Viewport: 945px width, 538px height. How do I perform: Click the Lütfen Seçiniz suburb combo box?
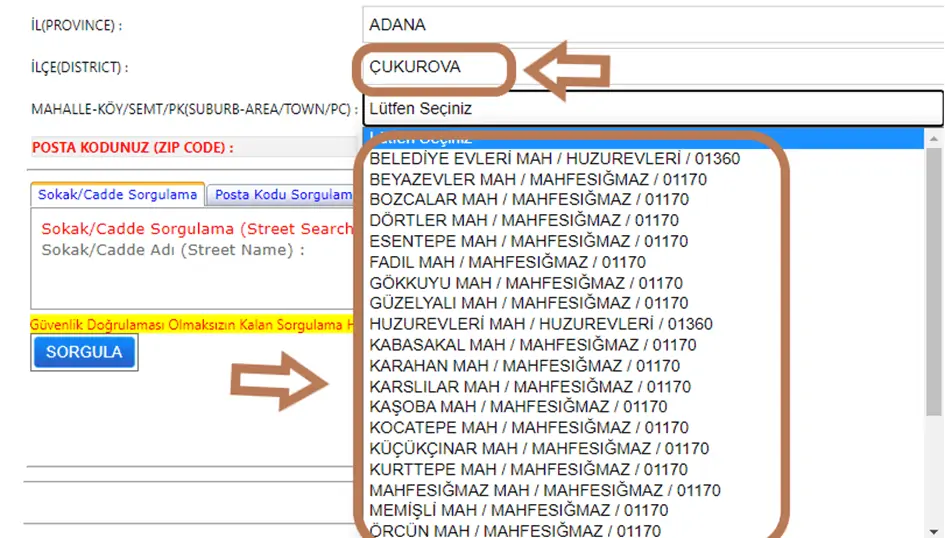tap(652, 108)
